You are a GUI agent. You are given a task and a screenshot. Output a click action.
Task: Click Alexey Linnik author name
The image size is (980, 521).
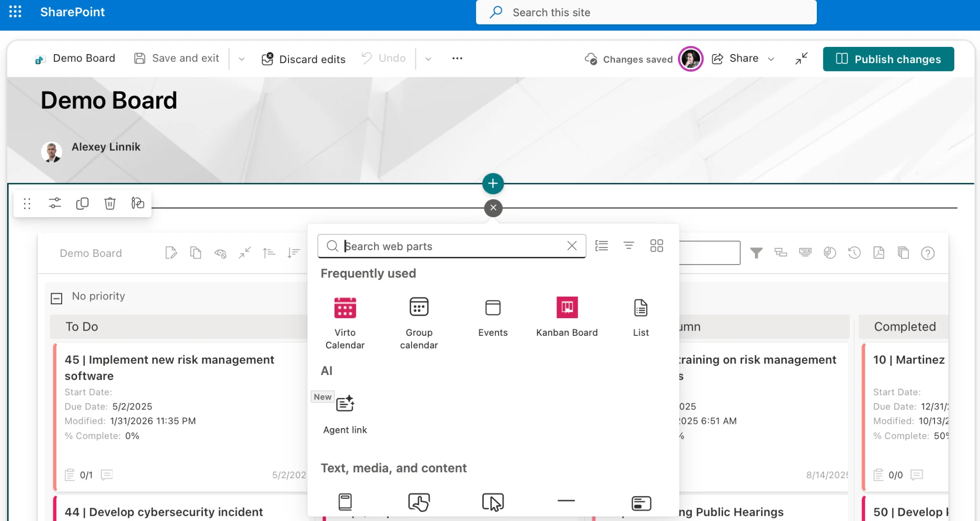coord(106,147)
